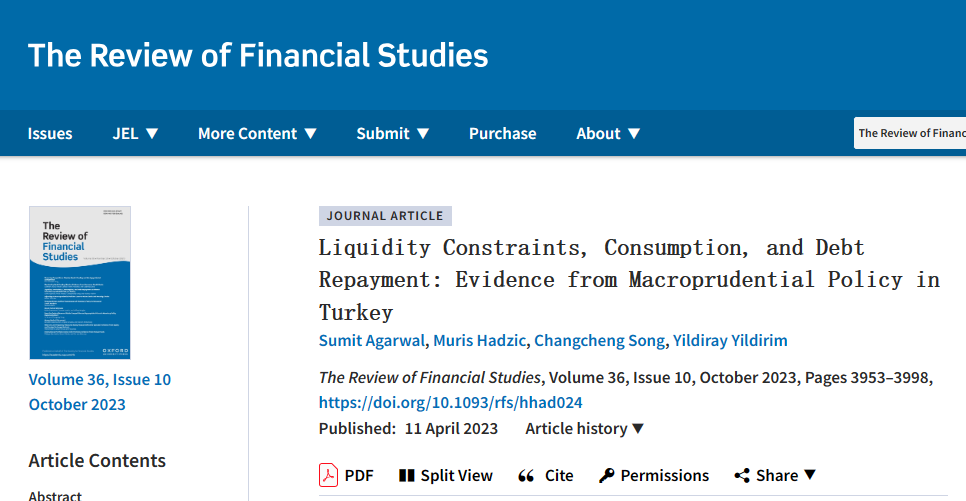Open the article DOI link
This screenshot has width=966, height=501.
(x=450, y=403)
